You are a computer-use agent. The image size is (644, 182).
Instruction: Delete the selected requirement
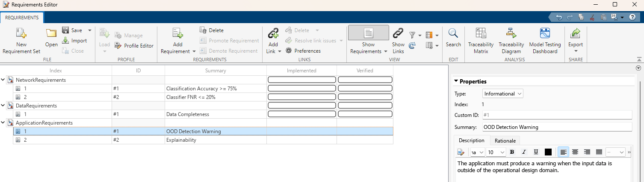click(x=212, y=30)
